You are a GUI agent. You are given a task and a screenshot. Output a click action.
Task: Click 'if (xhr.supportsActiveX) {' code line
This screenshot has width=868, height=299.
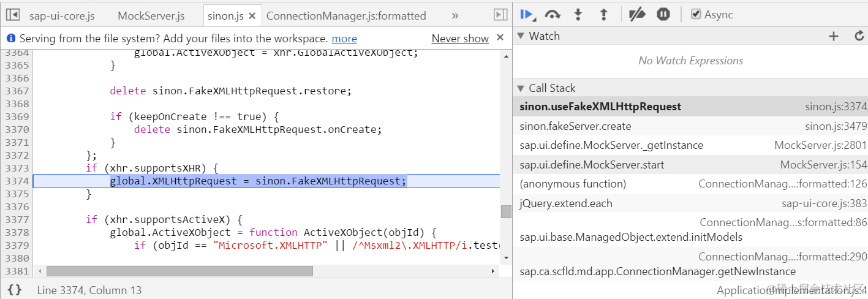click(165, 219)
